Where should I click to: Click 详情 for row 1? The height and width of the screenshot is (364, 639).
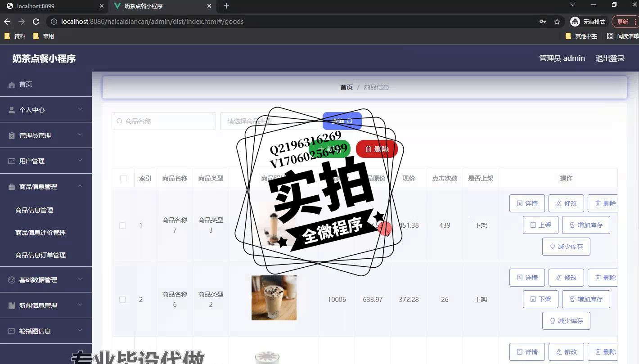click(527, 203)
